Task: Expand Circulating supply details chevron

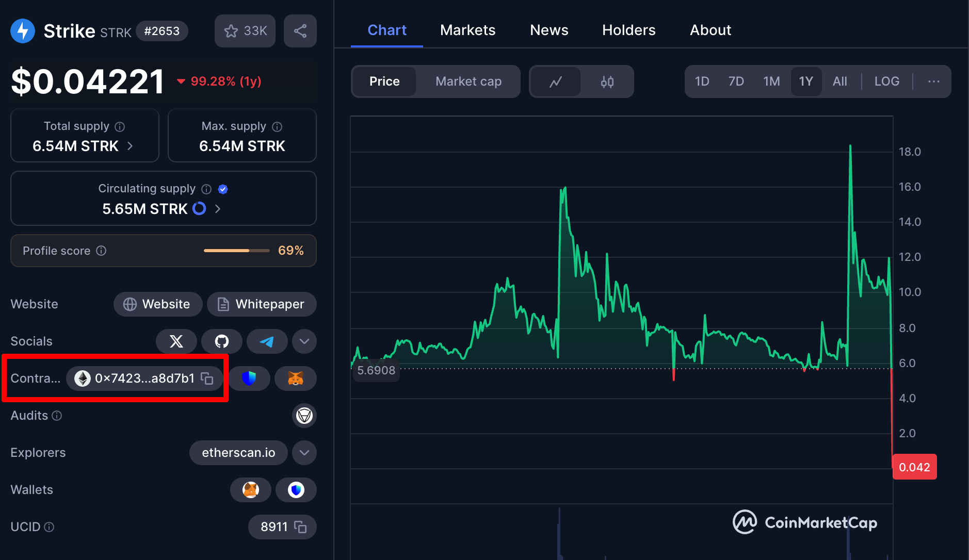Action: coord(218,209)
